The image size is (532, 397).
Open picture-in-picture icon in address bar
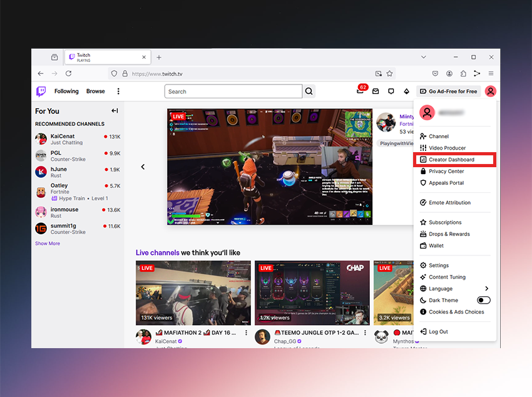pos(378,74)
